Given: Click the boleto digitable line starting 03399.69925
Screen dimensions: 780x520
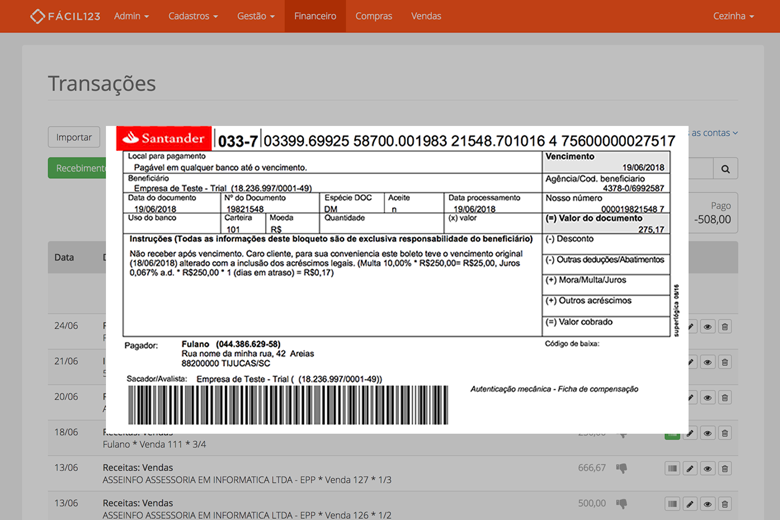Looking at the screenshot, I should click(x=469, y=141).
